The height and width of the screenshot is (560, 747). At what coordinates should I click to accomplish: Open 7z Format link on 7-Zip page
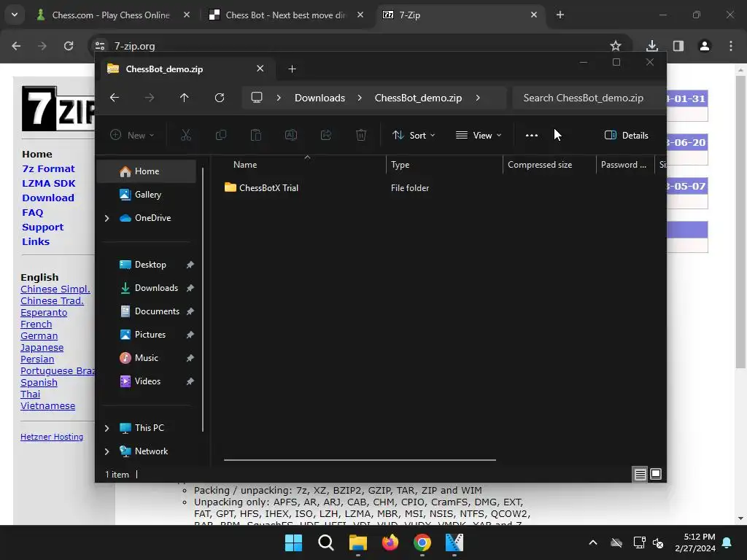49,168
